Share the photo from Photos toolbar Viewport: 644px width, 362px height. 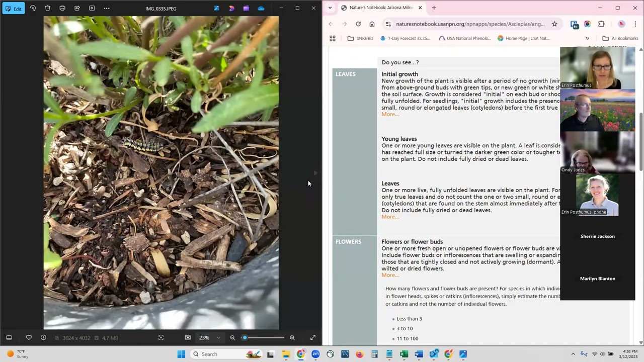point(77,9)
